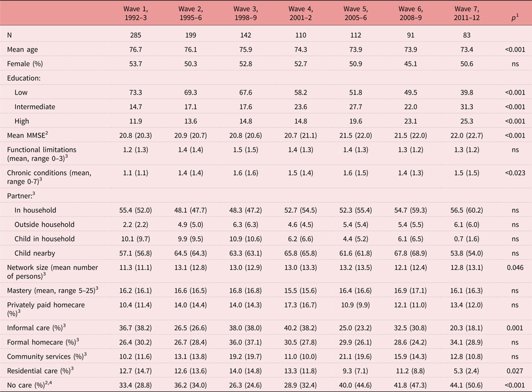Click the Mean age row label

[24, 49]
